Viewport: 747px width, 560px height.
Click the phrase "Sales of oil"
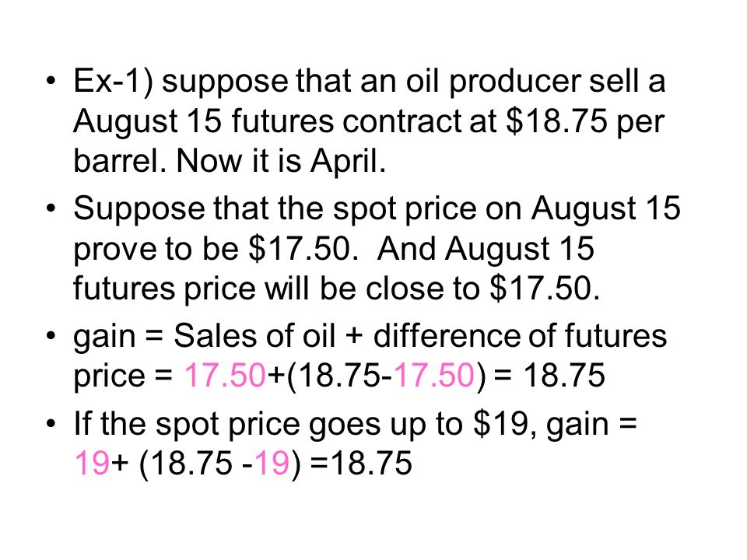point(254,335)
